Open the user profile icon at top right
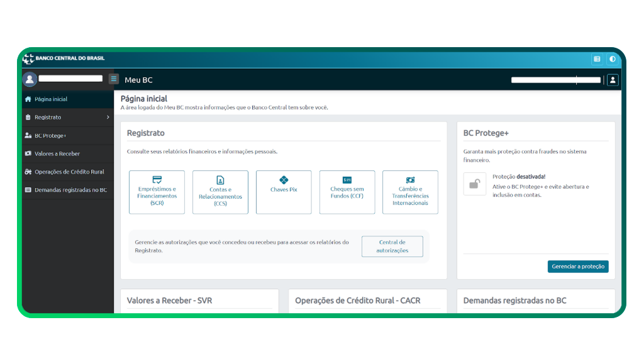Viewport: 644px width, 337px height. coord(613,80)
